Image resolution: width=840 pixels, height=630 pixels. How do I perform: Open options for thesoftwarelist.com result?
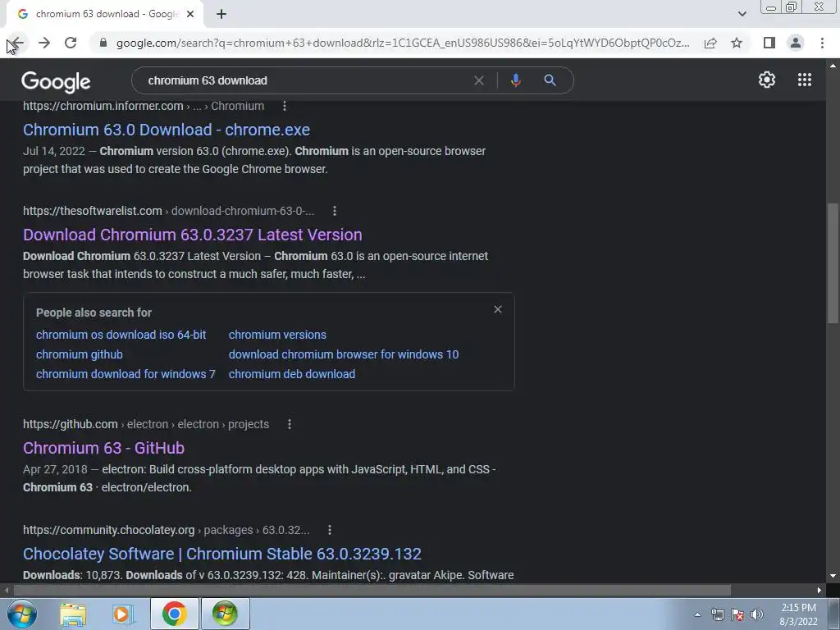335,211
